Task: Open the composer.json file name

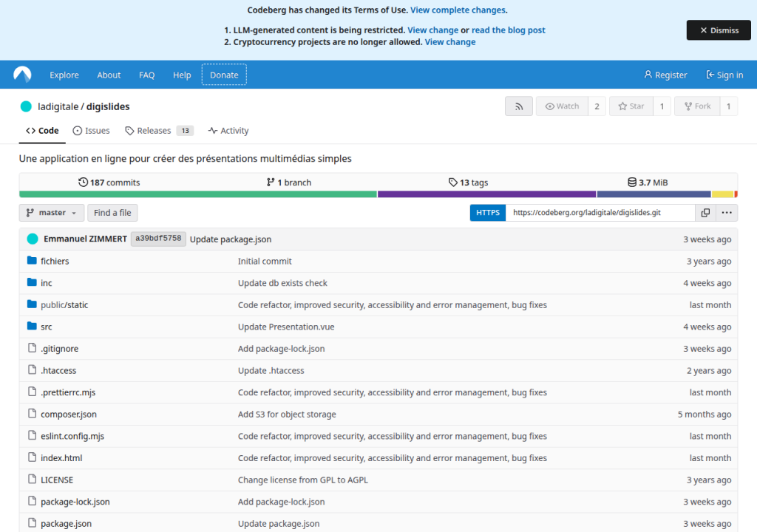Action: (x=69, y=415)
